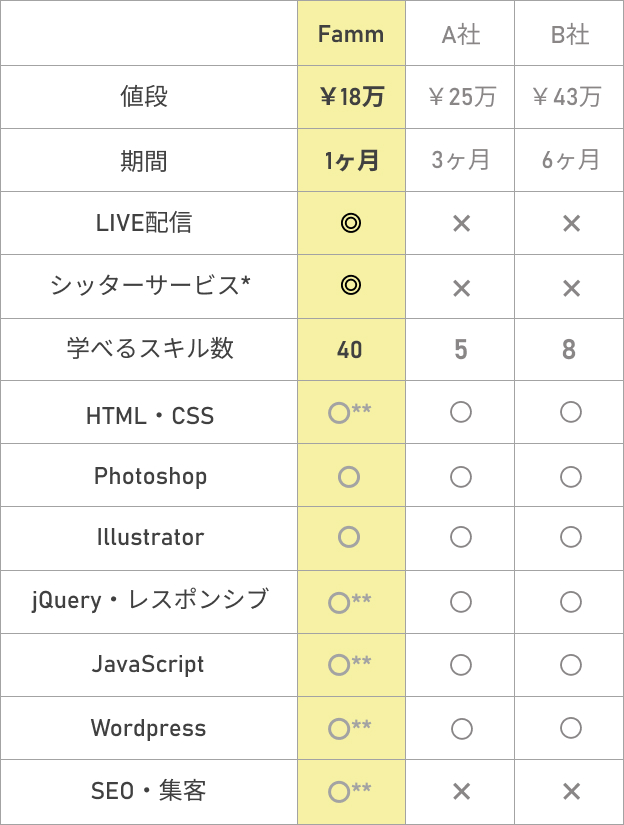Click the B社 circle mark for JavaScript
Viewport: 624px width, 825px height.
pos(571,665)
